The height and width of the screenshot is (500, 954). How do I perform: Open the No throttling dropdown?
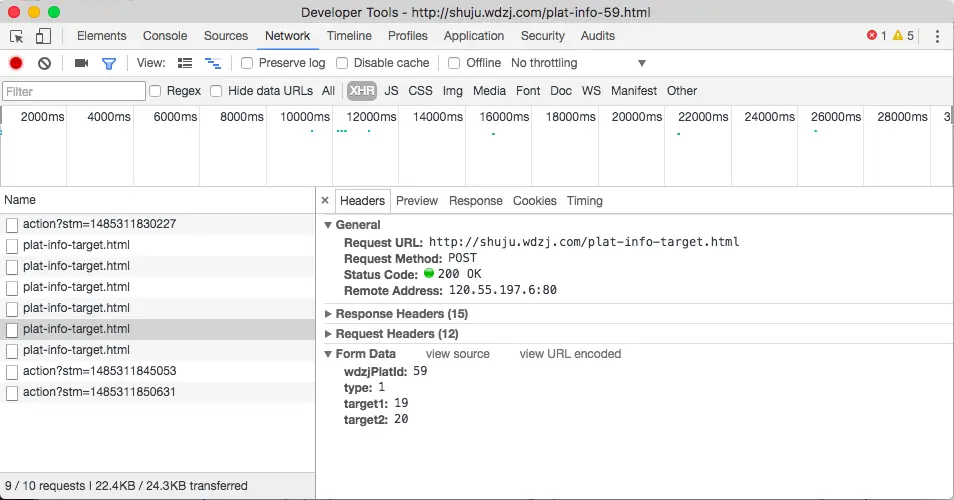click(578, 63)
